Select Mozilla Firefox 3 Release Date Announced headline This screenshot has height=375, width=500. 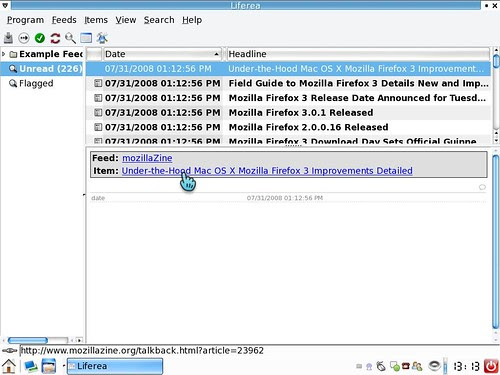(x=357, y=98)
